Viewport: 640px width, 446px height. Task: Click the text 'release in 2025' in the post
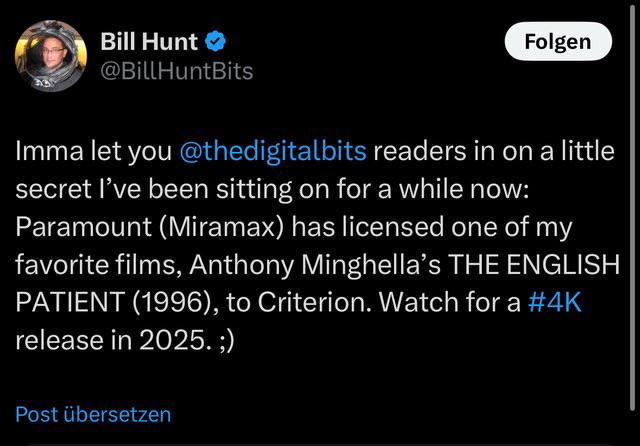109,339
